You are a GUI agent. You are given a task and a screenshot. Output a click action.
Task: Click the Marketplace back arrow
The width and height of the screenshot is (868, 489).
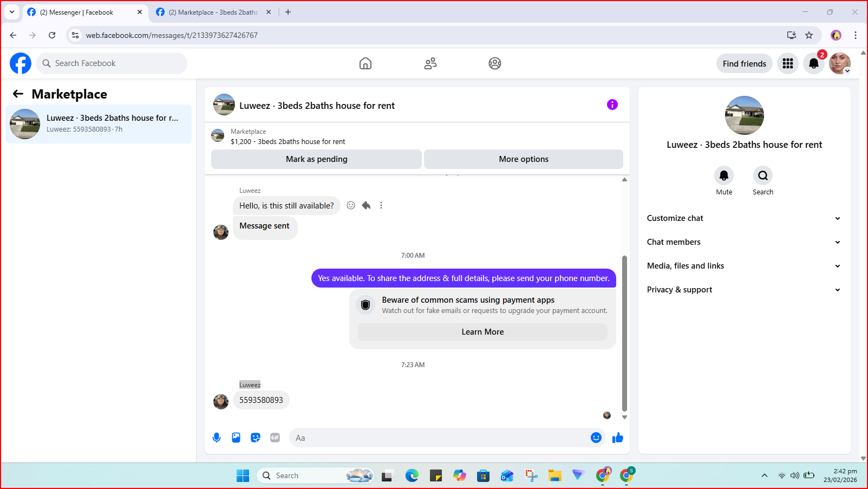pyautogui.click(x=18, y=94)
